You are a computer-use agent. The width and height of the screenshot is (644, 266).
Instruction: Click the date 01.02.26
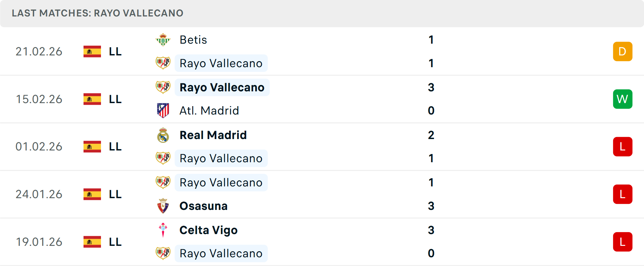[39, 147]
